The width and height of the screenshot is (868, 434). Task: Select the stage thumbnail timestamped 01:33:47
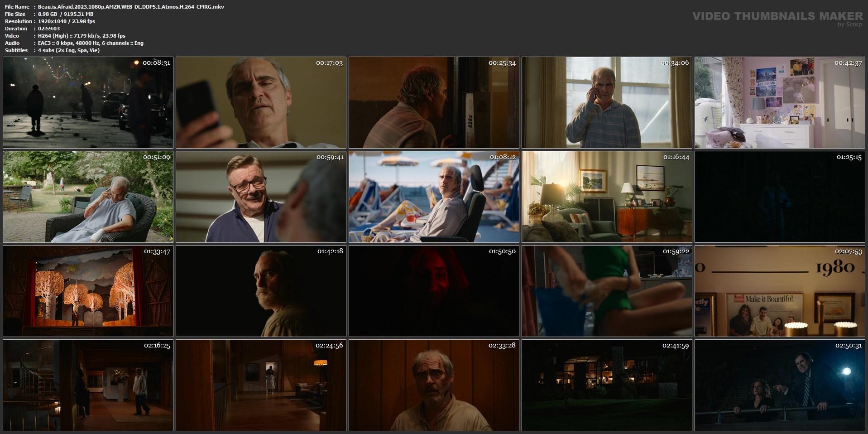[x=88, y=291]
